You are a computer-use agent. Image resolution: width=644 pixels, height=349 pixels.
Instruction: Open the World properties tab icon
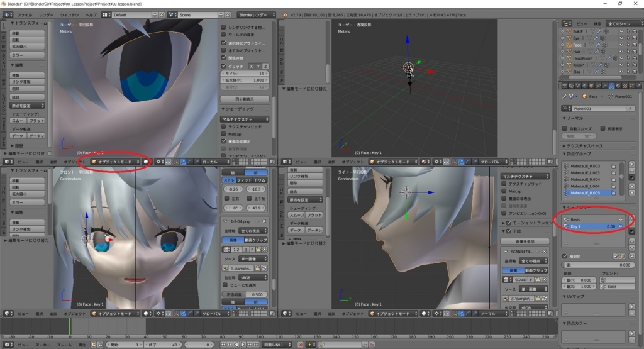pos(585,86)
